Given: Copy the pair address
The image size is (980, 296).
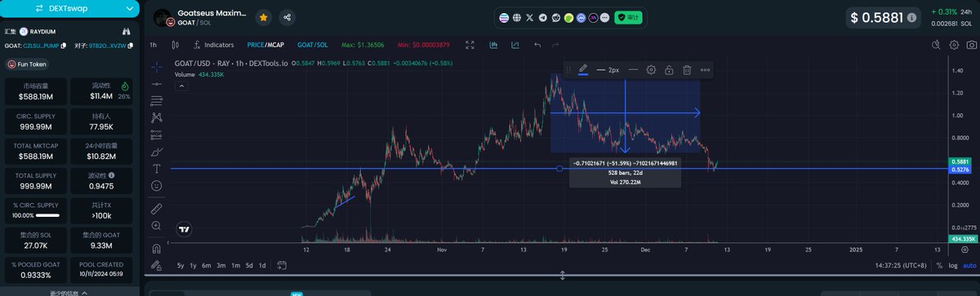Looking at the screenshot, I should [x=131, y=46].
